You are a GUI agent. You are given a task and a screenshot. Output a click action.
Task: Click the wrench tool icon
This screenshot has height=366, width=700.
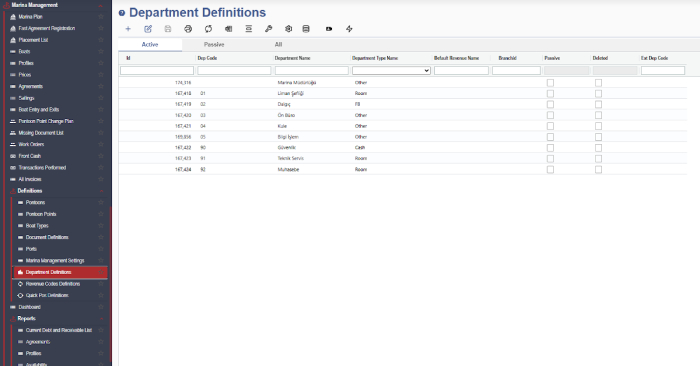pyautogui.click(x=268, y=29)
